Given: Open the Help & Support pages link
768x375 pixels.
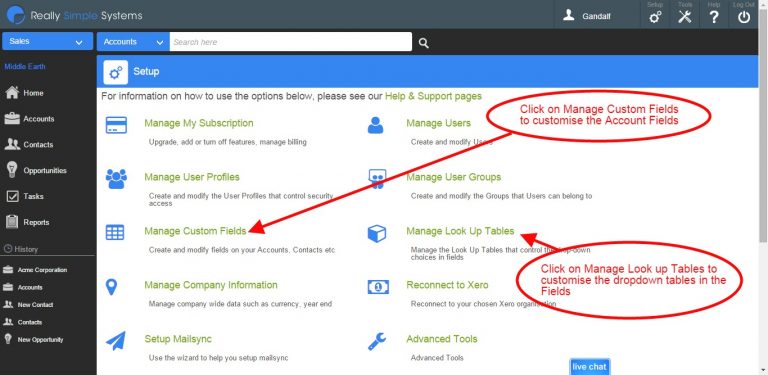Looking at the screenshot, I should pos(433,96).
